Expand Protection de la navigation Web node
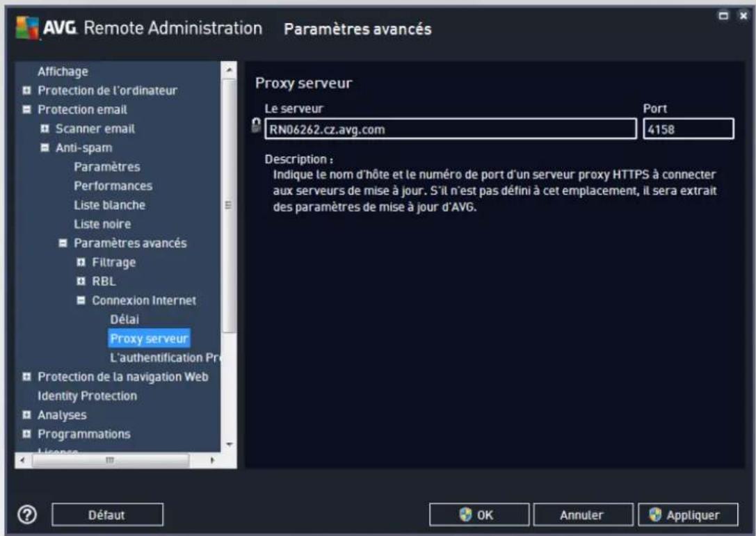The image size is (756, 536). [27, 377]
